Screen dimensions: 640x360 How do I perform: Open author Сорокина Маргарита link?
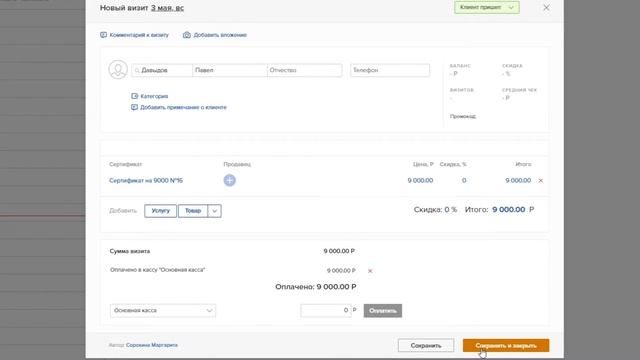click(152, 345)
